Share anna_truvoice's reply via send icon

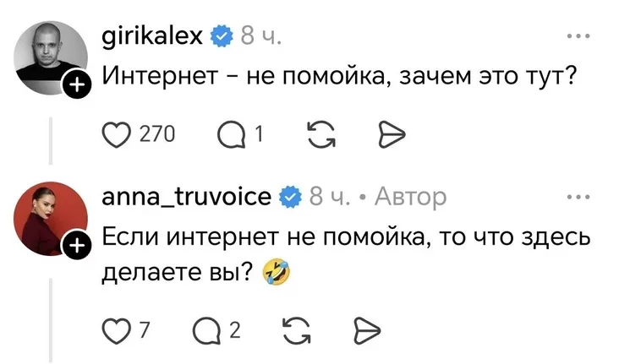click(x=364, y=328)
